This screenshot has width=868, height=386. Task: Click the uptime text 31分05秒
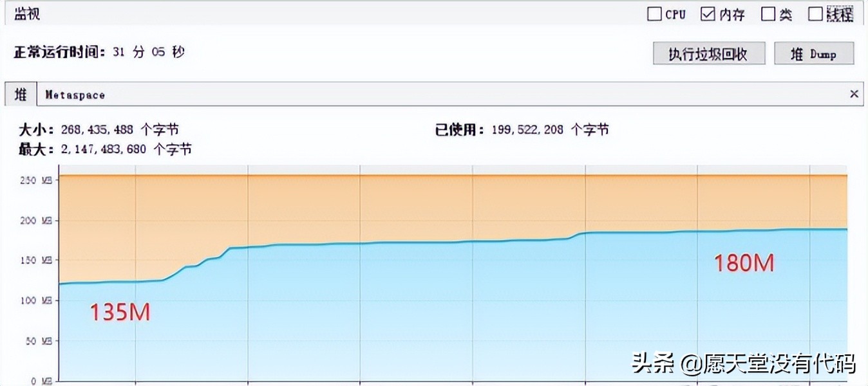(x=149, y=51)
